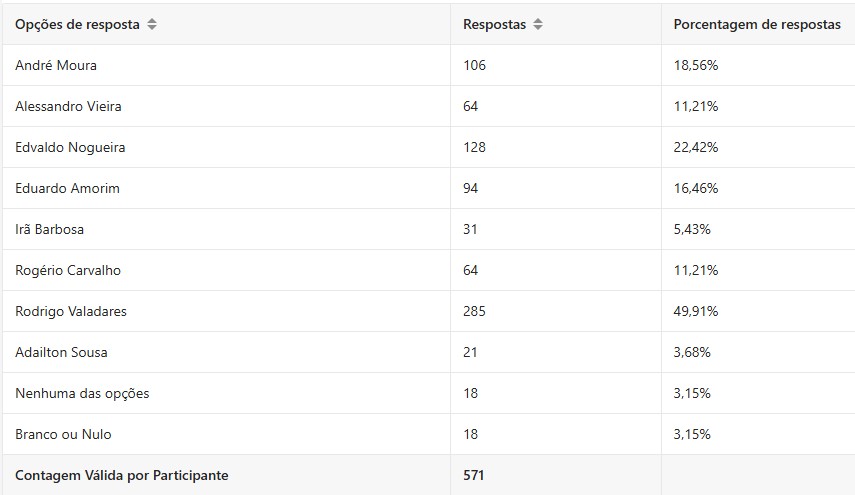Screen dimensions: 855x495
Task: Select the André Moura row name
Action: click(56, 65)
